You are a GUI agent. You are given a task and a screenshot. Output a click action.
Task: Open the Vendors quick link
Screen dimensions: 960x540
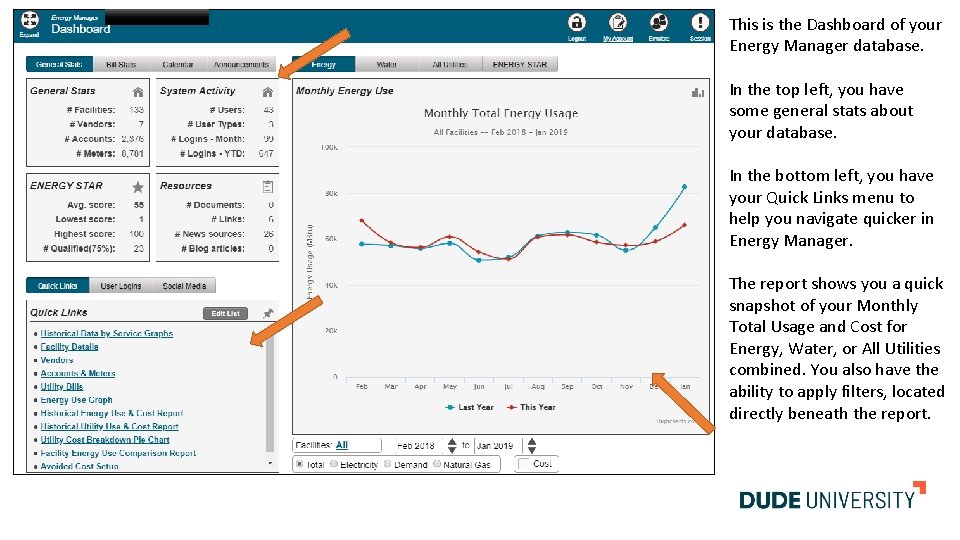(x=57, y=360)
